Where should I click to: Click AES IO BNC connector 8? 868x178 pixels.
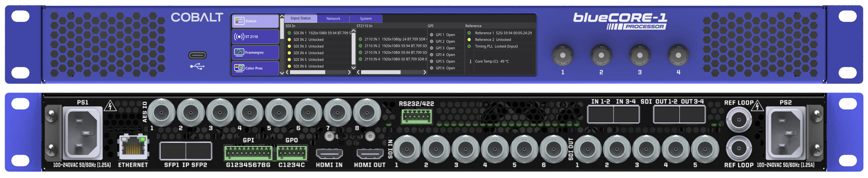pos(367,112)
